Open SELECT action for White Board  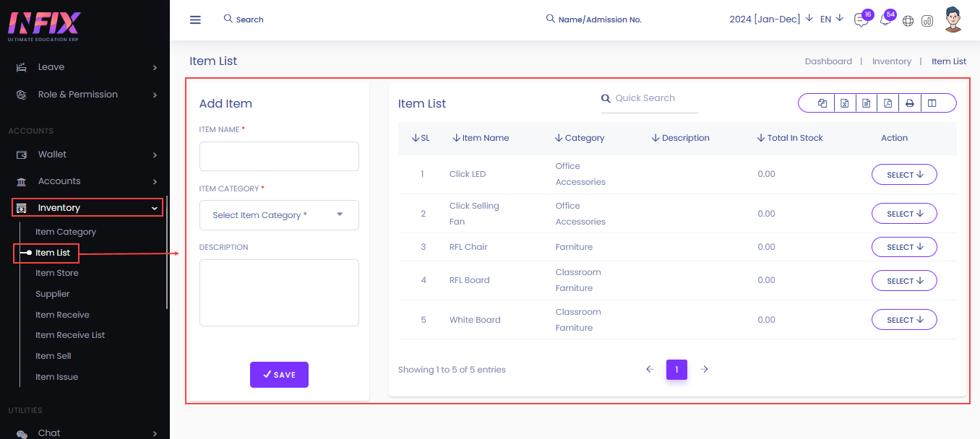point(904,320)
